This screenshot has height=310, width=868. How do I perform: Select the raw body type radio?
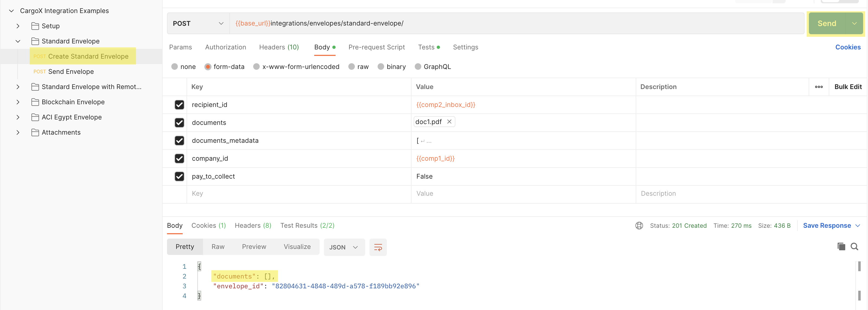coord(351,67)
